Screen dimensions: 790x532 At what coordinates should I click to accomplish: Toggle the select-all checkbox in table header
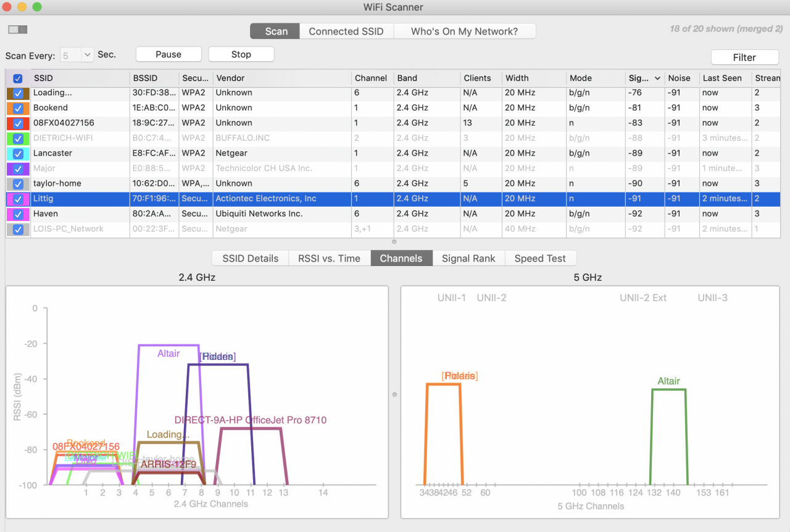coord(18,78)
